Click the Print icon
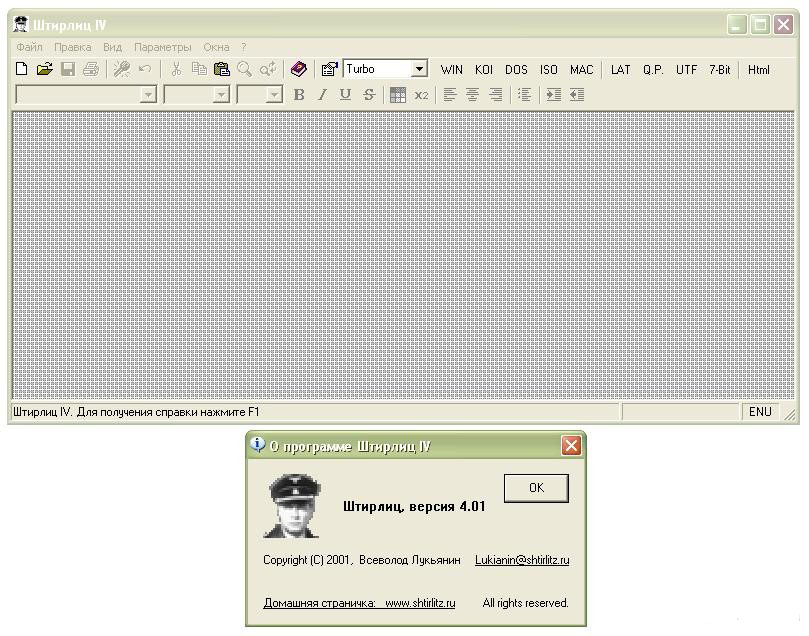The image size is (809, 636). pos(91,69)
